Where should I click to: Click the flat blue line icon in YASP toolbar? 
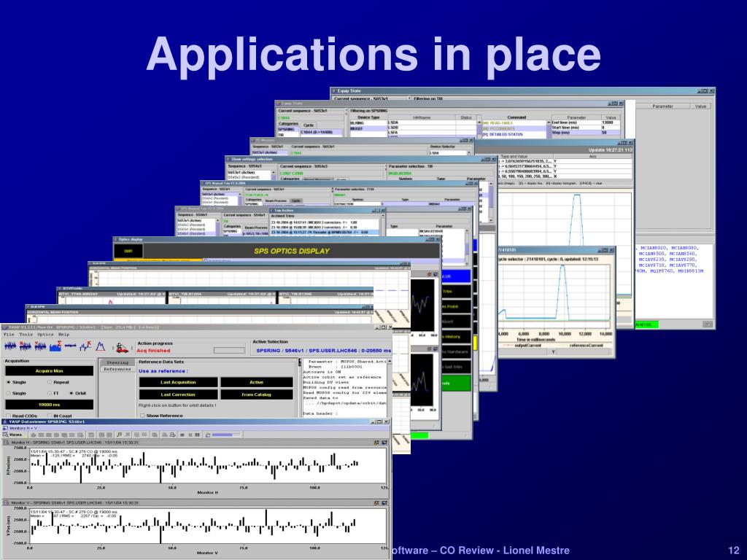click(71, 346)
